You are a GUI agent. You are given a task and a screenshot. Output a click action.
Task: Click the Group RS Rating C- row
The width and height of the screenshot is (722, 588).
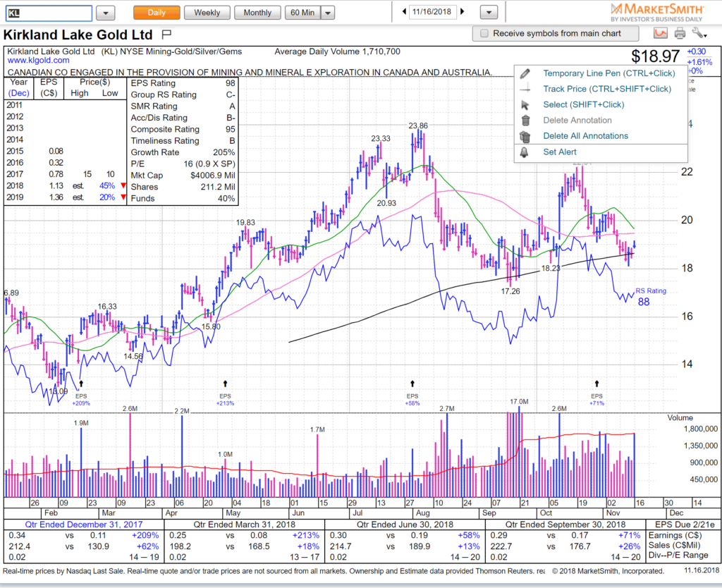(183, 95)
